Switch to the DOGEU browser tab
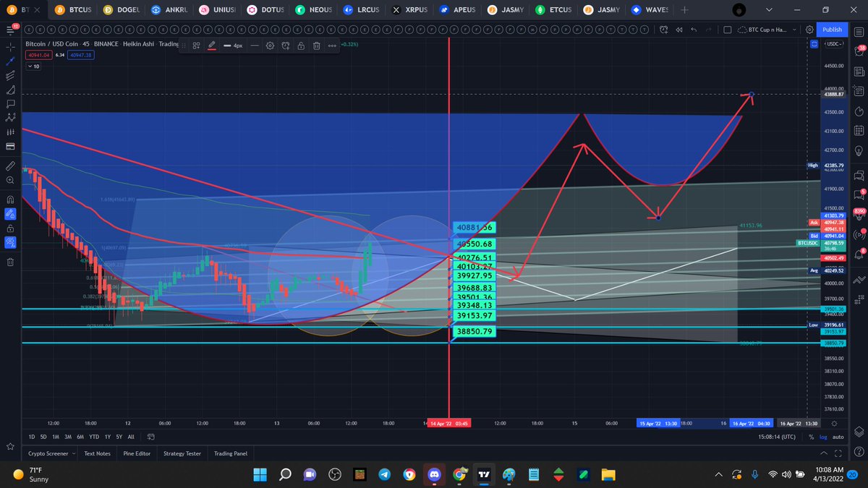 pos(120,10)
